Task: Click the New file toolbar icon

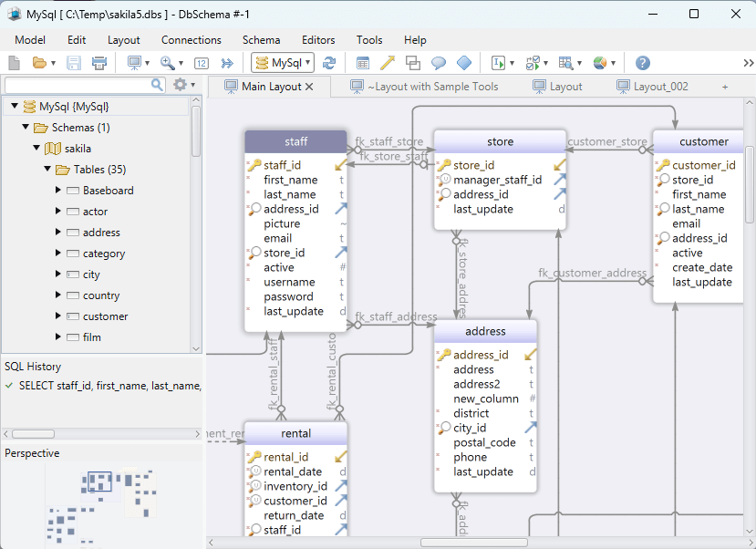Action: (x=15, y=63)
